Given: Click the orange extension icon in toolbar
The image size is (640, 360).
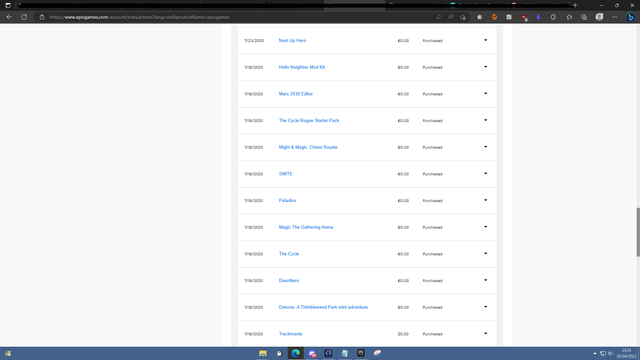Looking at the screenshot, I should (x=494, y=17).
